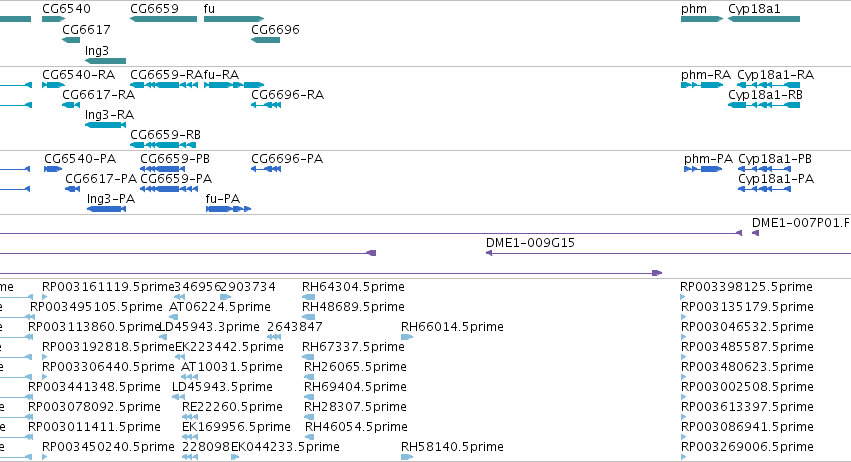
Task: Select EST RP003135179.5prime
Action: coord(747,307)
